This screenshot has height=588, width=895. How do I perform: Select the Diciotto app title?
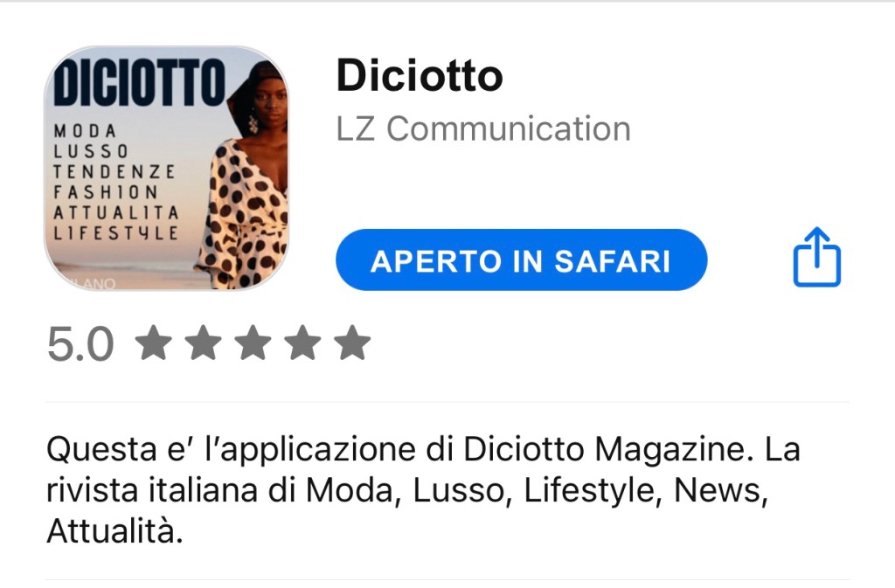coord(420,75)
